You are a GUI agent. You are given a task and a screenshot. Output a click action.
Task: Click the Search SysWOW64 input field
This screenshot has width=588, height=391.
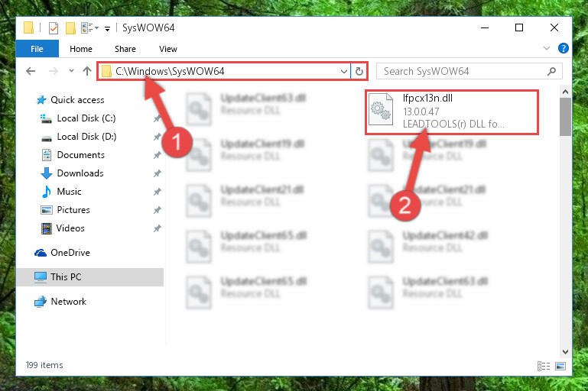point(463,71)
